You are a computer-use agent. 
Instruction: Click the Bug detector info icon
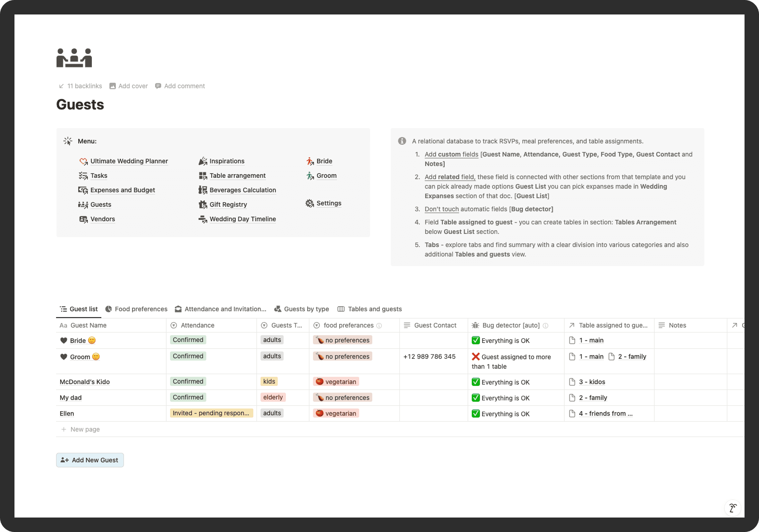(x=546, y=326)
